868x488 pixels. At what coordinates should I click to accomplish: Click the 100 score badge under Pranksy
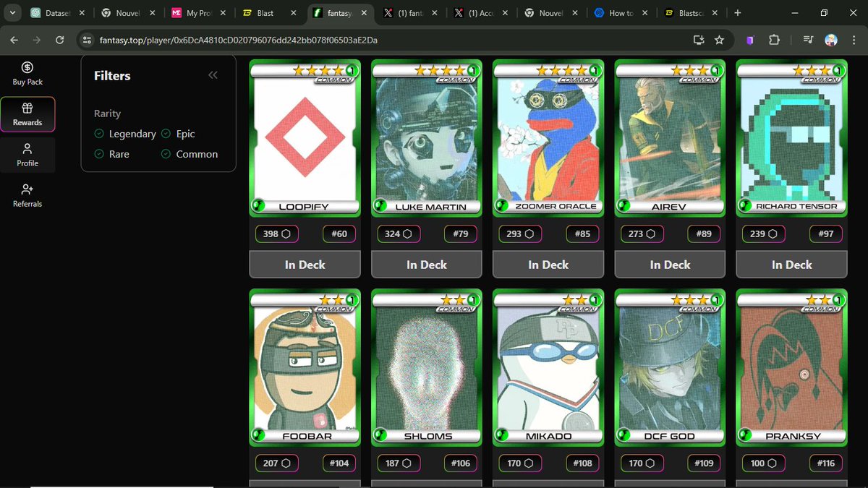point(764,463)
